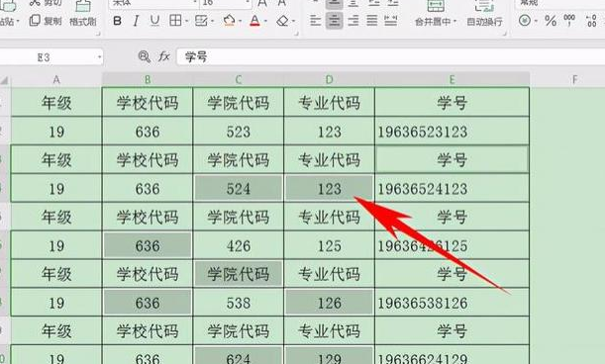Toggle italic formatting
Screen dimensions: 605x364
coord(136,21)
